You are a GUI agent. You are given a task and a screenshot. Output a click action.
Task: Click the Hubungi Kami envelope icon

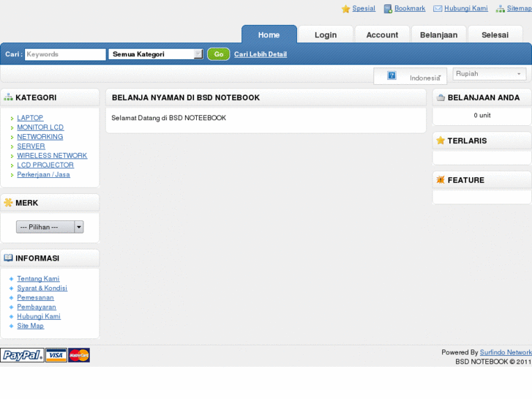(438, 9)
